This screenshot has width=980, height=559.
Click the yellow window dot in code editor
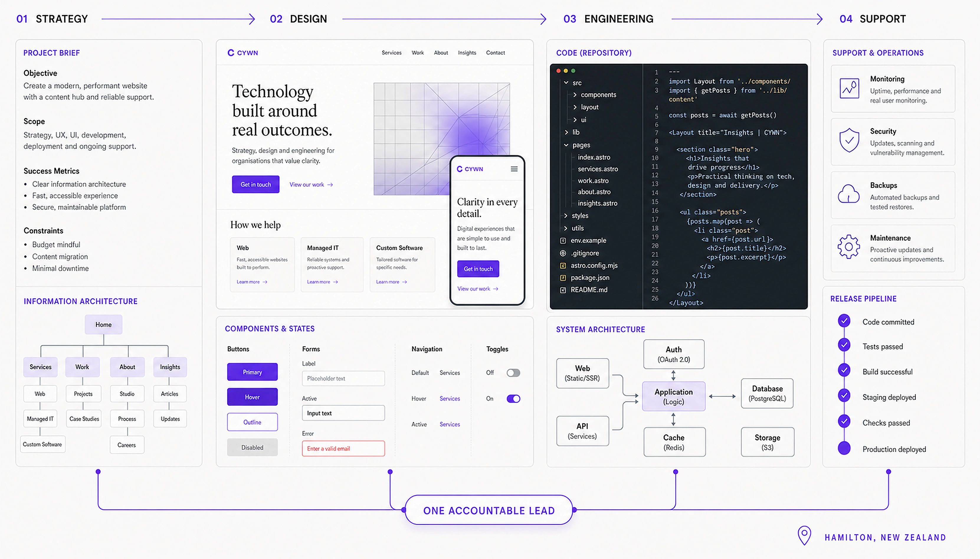(x=566, y=71)
